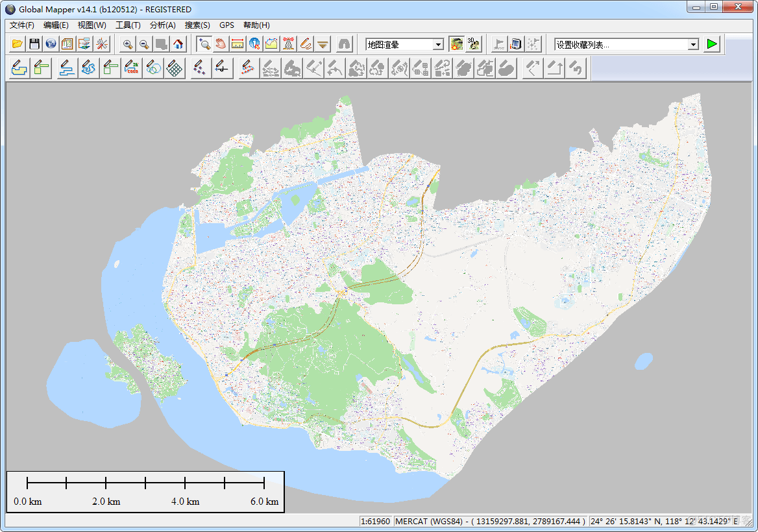Click the Open Data File folder icon
This screenshot has height=532, width=758.
(18, 44)
